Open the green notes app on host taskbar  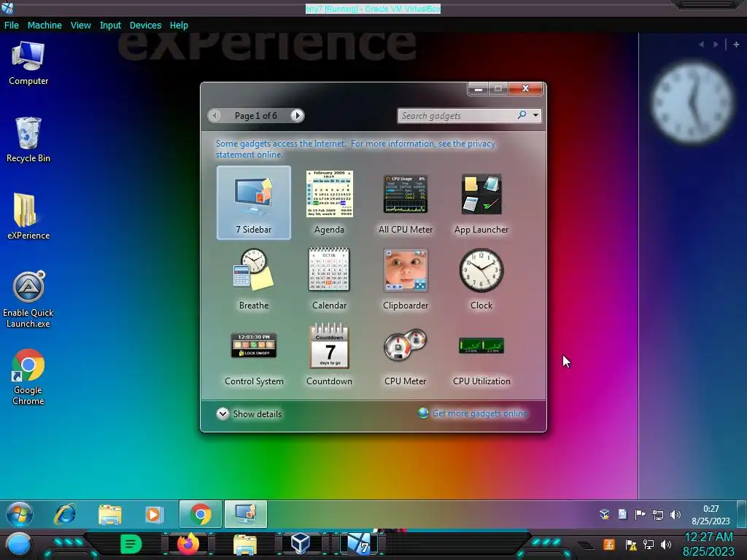click(x=131, y=544)
